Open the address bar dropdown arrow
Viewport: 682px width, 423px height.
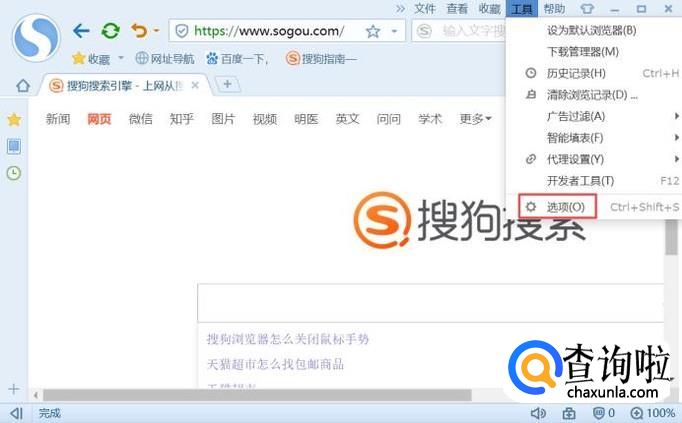point(394,31)
